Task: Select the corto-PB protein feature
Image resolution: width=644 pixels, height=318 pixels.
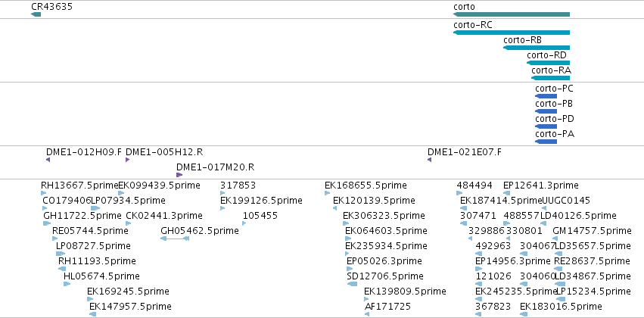Action: (546, 111)
